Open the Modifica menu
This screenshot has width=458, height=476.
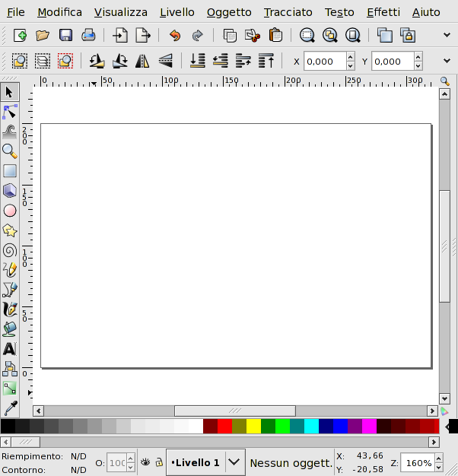pos(60,12)
